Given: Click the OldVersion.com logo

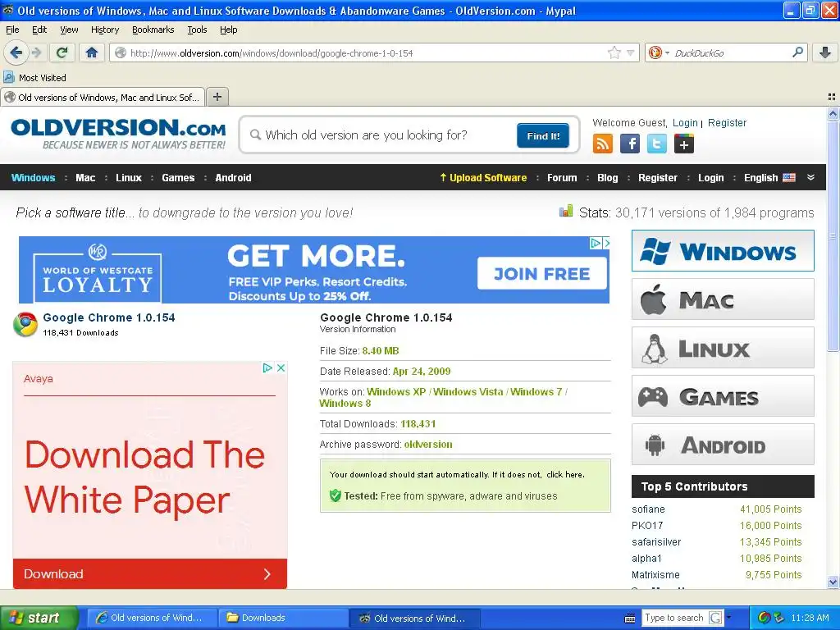Looking at the screenshot, I should (118, 134).
